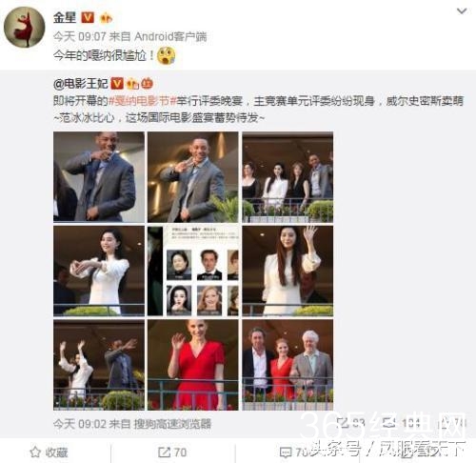Click the 收藏 favorite star button

49,453
